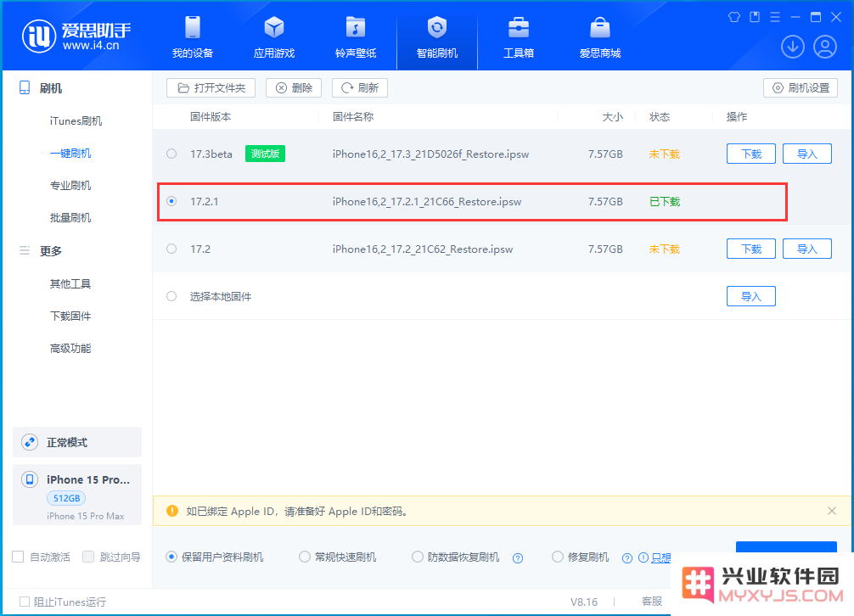Open 打开文件夹 folder button
The height and width of the screenshot is (616, 854).
[x=211, y=87]
